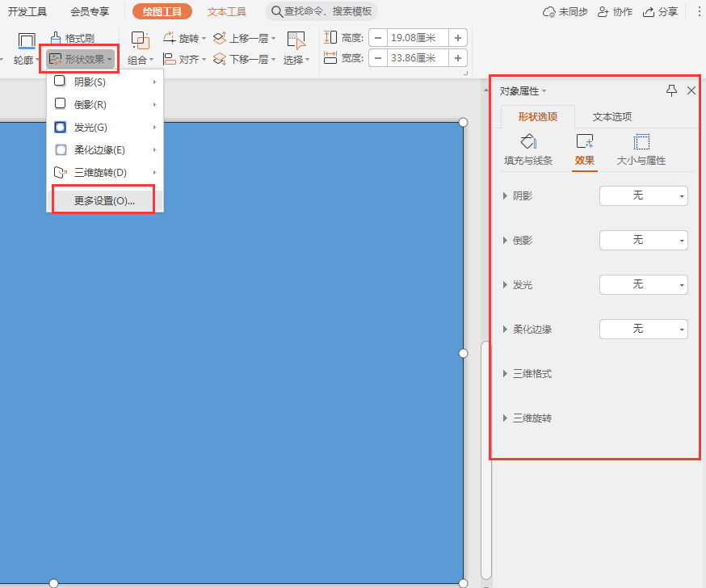Click the command search box (查找命令)
Image resolution: width=706 pixels, height=588 pixels.
[321, 11]
